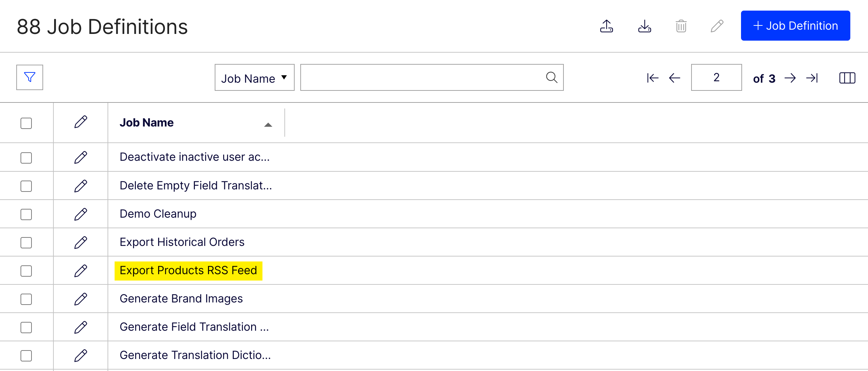Click the trash delete icon
The width and height of the screenshot is (868, 371).
[x=681, y=26]
